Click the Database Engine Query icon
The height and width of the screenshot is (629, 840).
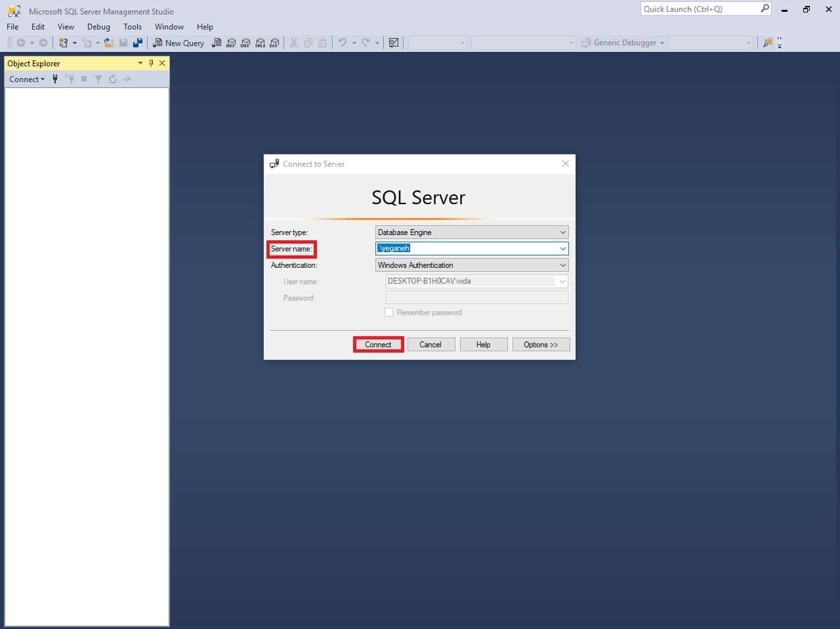[217, 43]
